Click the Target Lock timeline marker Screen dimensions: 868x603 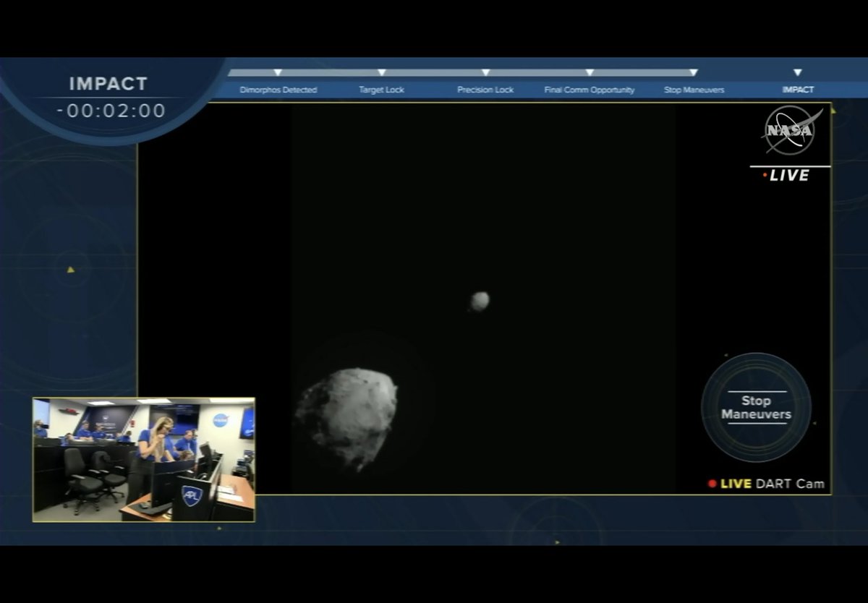pos(382,72)
